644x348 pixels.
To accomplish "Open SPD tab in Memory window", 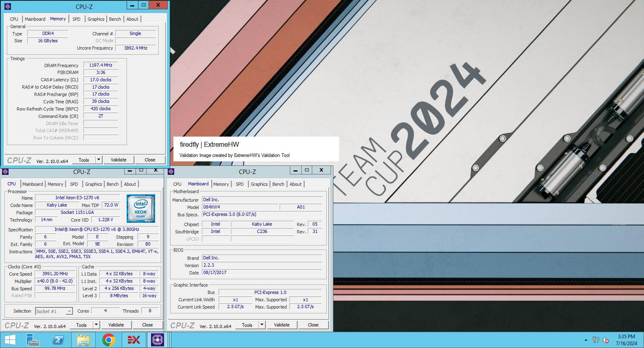I will [x=77, y=19].
